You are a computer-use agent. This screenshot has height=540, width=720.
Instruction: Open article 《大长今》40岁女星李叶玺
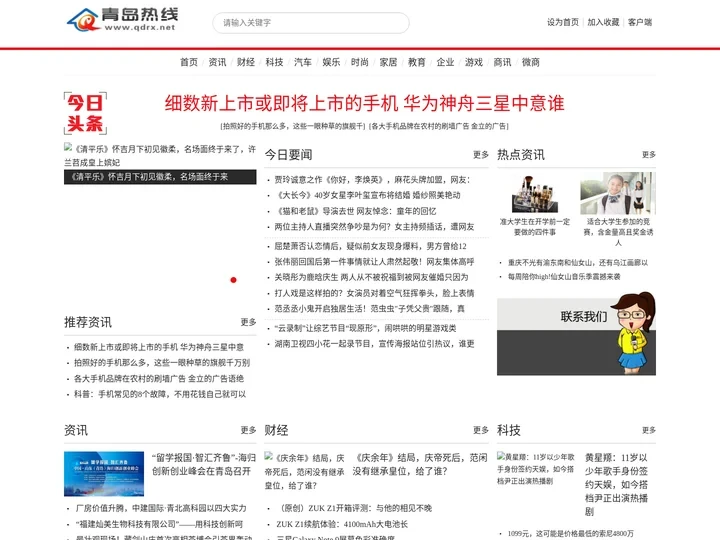pyautogui.click(x=367, y=195)
